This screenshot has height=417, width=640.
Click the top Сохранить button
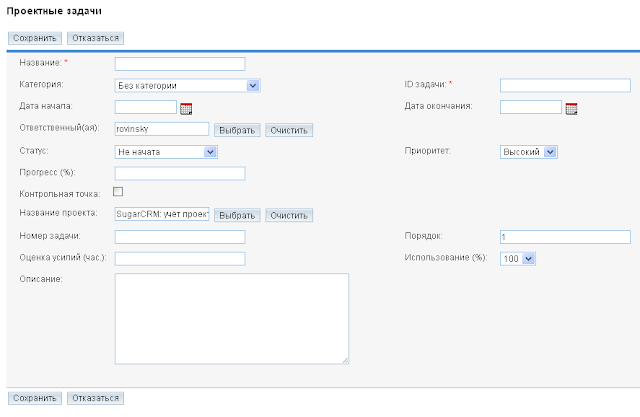click(35, 38)
